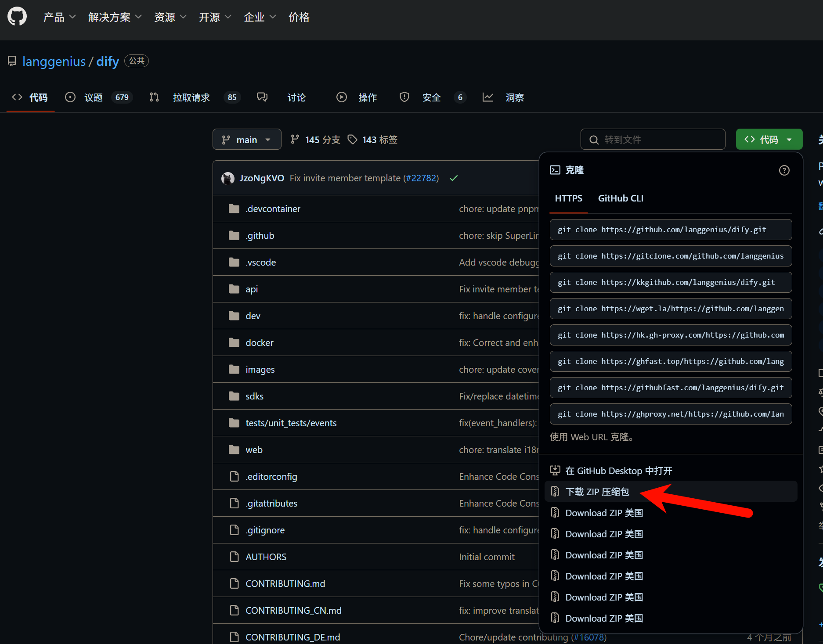This screenshot has height=644, width=823.
Task: Switch to the 拉取请求 tab
Action: point(195,97)
